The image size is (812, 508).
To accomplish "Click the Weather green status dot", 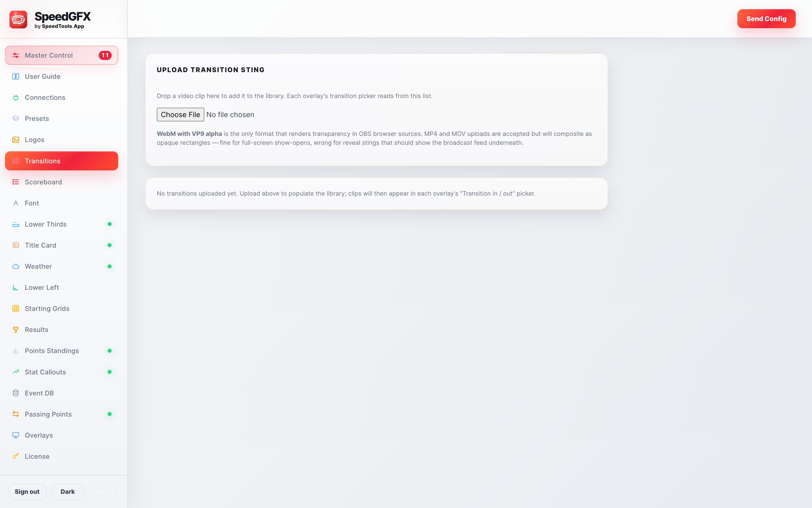I will pyautogui.click(x=109, y=266).
